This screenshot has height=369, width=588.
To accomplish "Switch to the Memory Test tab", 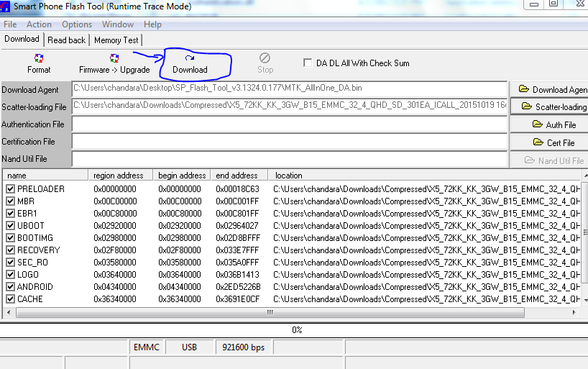I will [x=116, y=40].
